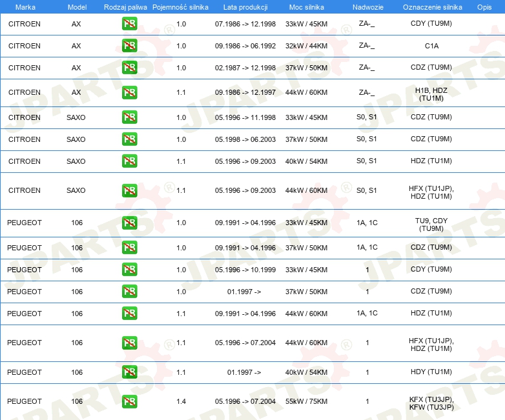This screenshot has height=420, width=505.
Task: Click CITROEN in the C1A engine row
Action: tap(25, 46)
